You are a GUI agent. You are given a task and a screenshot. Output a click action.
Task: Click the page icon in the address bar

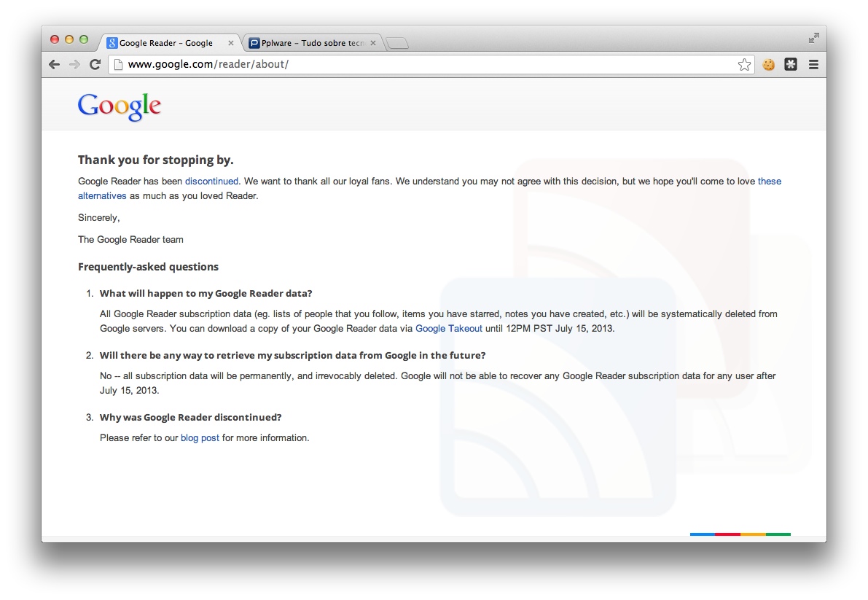[x=117, y=65]
